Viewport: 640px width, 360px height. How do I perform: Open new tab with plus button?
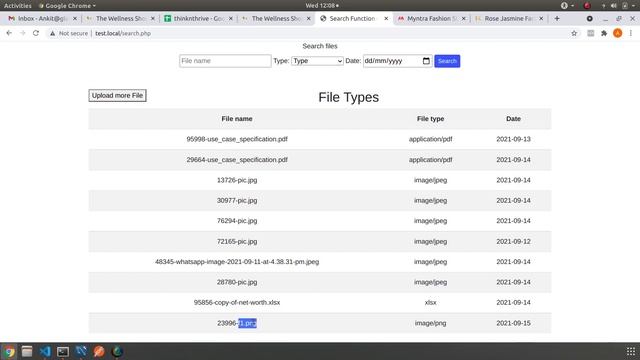557,18
